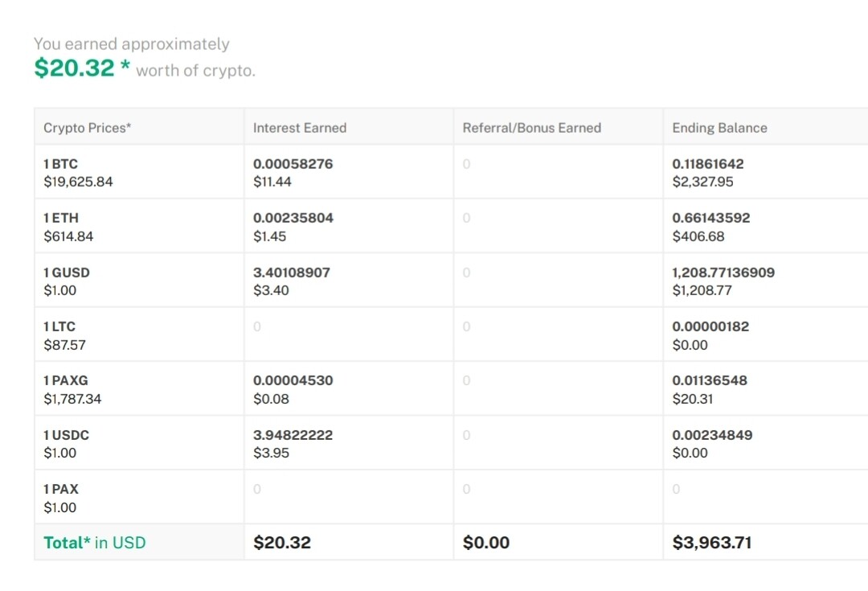Select the 1 PAX price cell
The image size is (868, 591).
coord(139,498)
